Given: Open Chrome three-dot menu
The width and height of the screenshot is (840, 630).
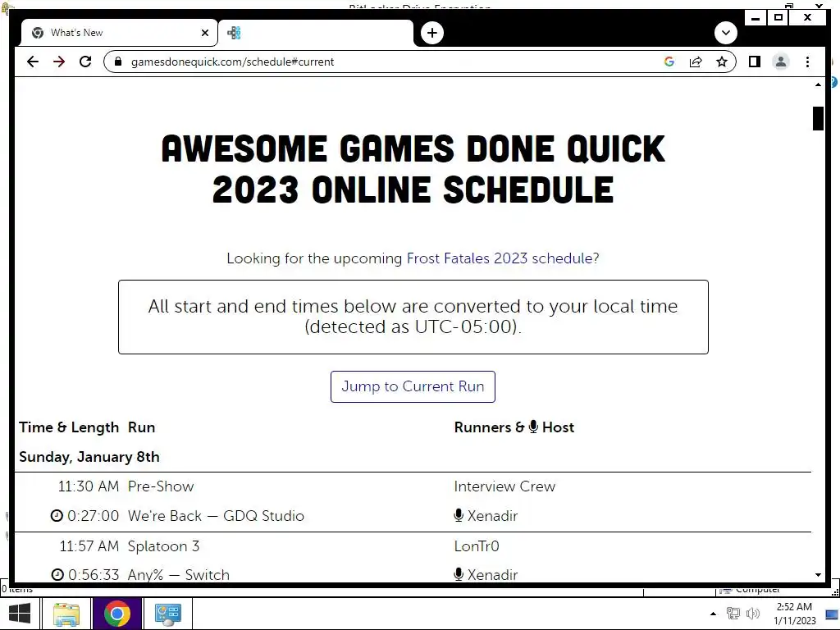Looking at the screenshot, I should [807, 62].
